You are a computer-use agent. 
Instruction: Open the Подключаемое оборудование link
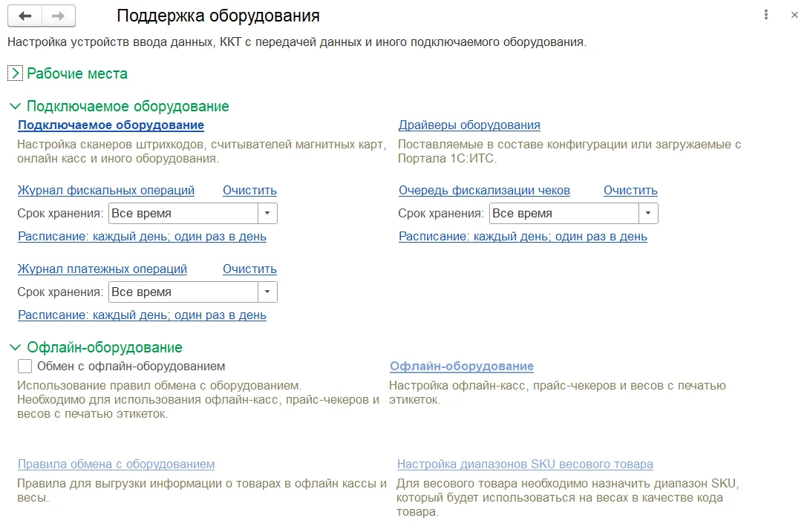pyautogui.click(x=111, y=125)
